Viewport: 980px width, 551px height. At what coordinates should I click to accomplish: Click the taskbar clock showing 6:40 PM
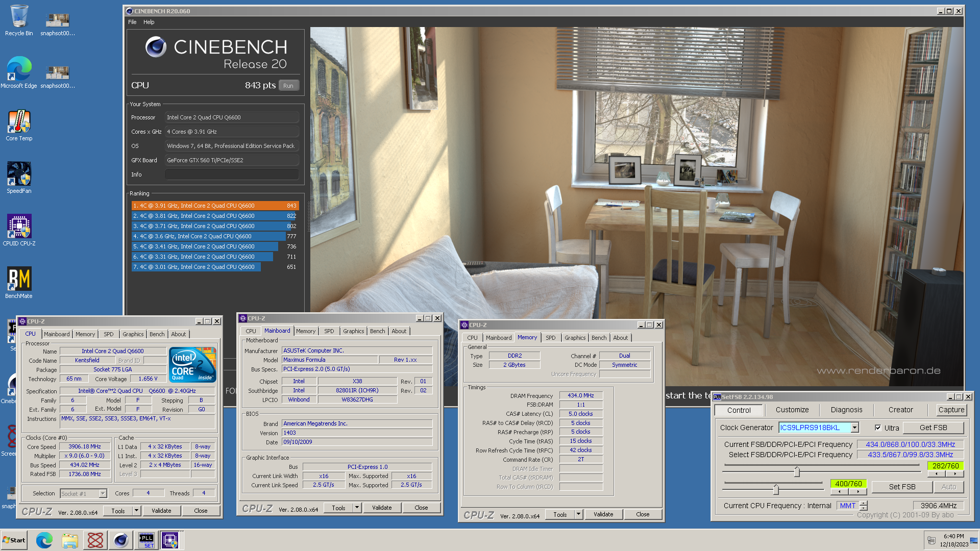click(953, 540)
